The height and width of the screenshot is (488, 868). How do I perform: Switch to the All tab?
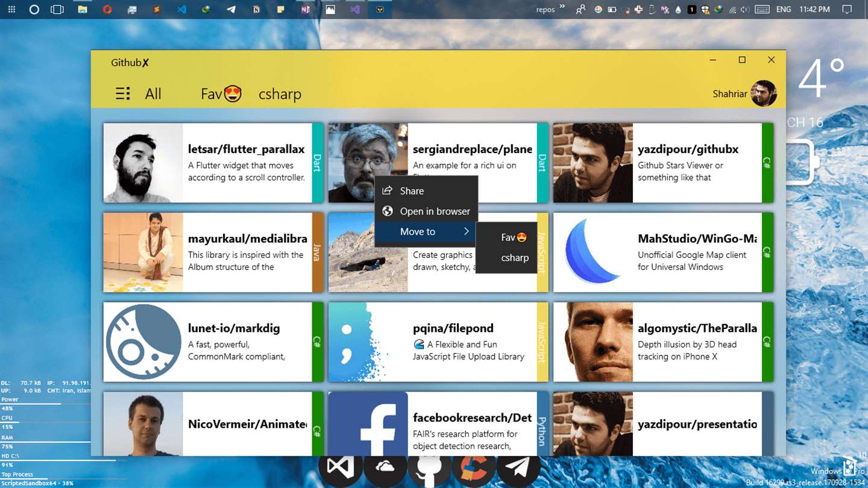pyautogui.click(x=153, y=94)
